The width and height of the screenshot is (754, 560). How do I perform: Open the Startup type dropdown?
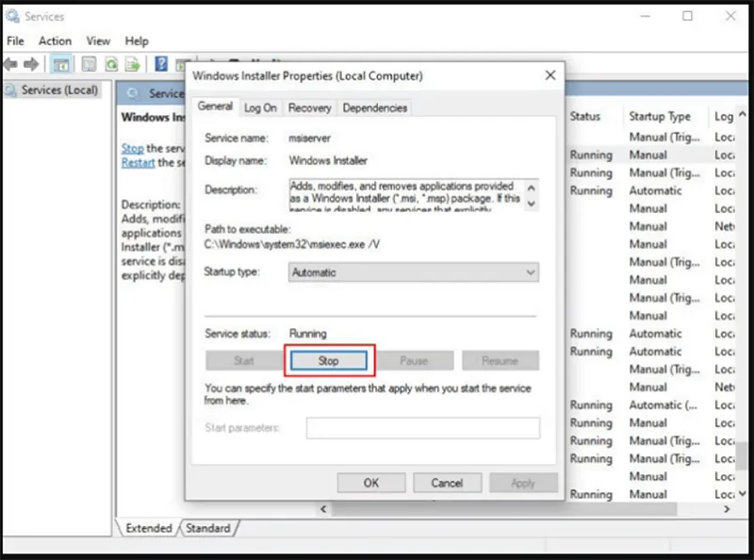coord(414,272)
